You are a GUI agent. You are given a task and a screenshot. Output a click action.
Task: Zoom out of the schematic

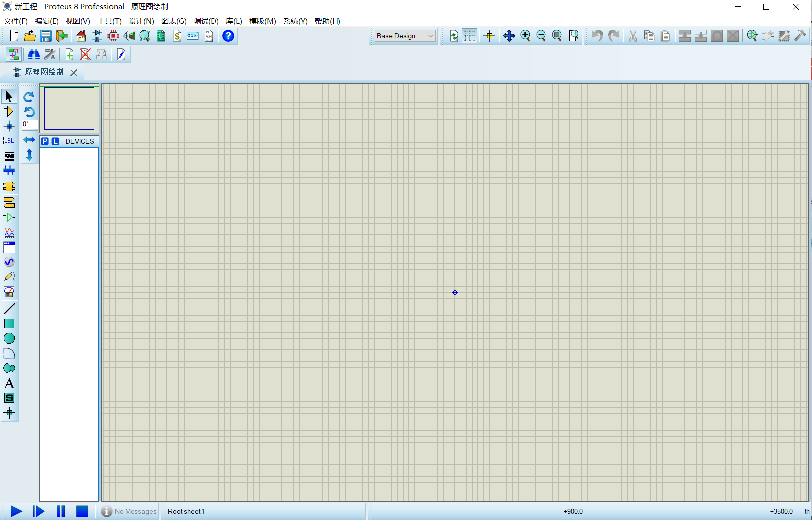point(541,36)
